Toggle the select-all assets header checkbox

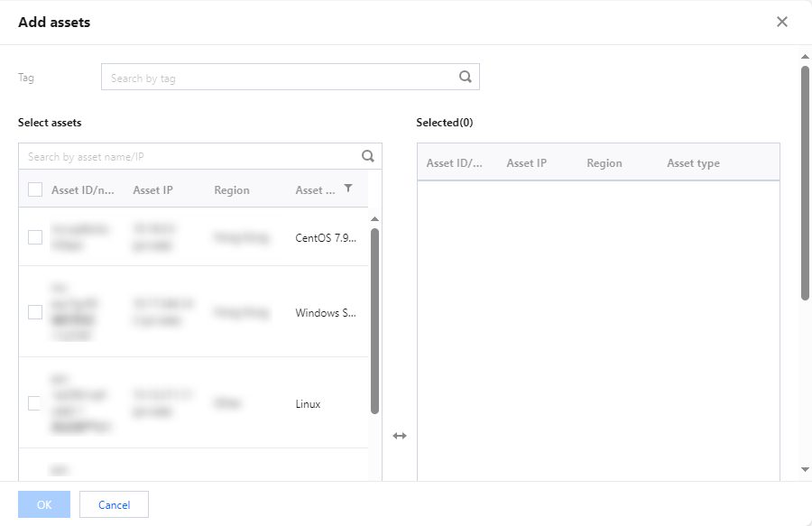pyautogui.click(x=35, y=189)
